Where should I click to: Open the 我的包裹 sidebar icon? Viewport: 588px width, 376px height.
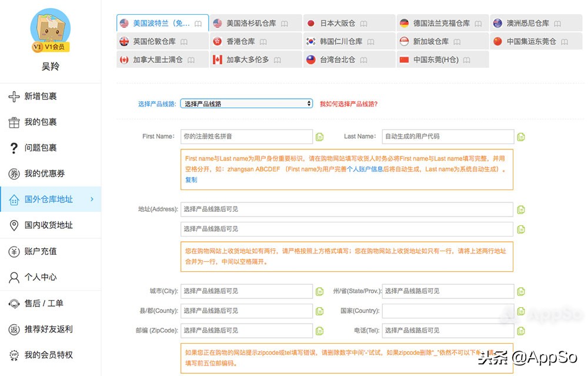[x=13, y=122]
